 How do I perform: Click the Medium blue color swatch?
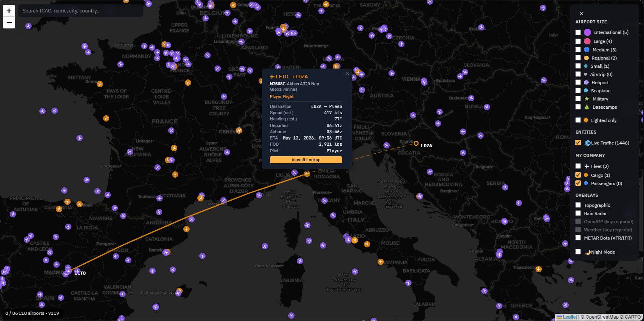click(x=587, y=50)
